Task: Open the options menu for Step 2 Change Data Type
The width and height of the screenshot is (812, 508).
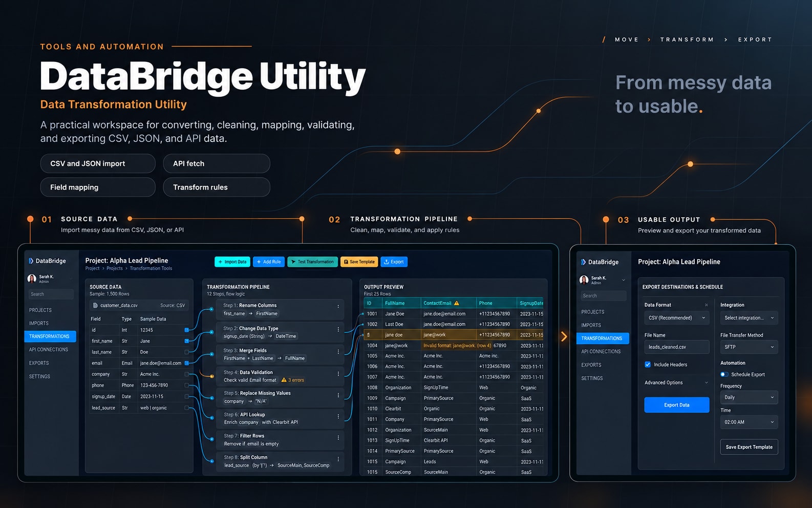Action: pyautogui.click(x=338, y=329)
